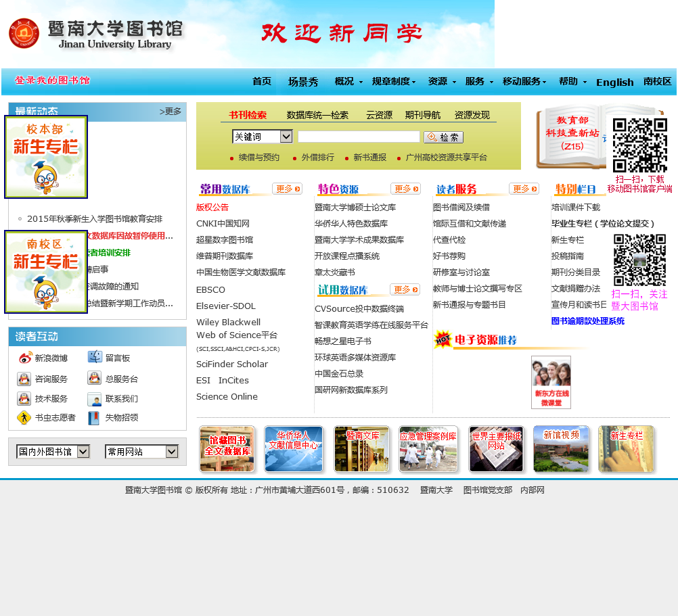Open the CNKI中国知网 database link

click(223, 223)
